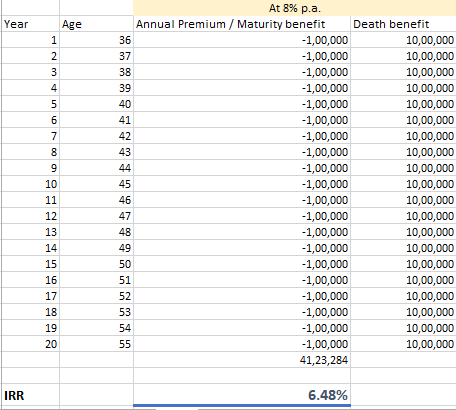
Task: Select the 'Annual Premium / Maturity benefit' header
Action: pyautogui.click(x=242, y=24)
